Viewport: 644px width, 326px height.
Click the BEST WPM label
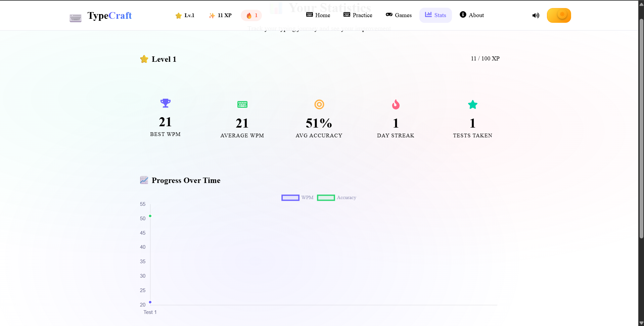coord(166,134)
